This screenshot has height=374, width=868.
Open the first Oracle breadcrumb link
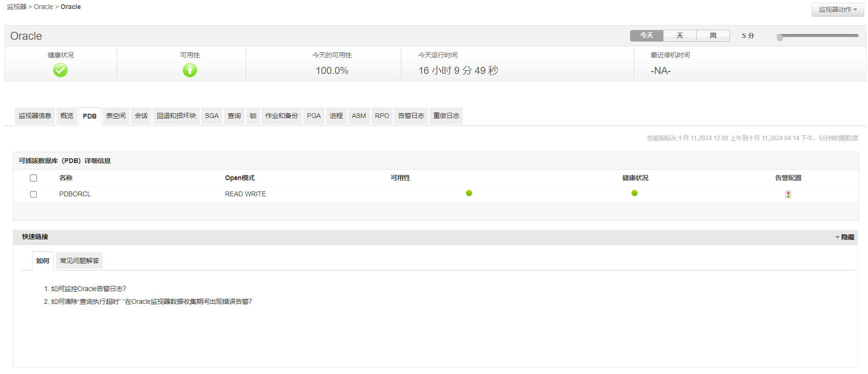[44, 7]
